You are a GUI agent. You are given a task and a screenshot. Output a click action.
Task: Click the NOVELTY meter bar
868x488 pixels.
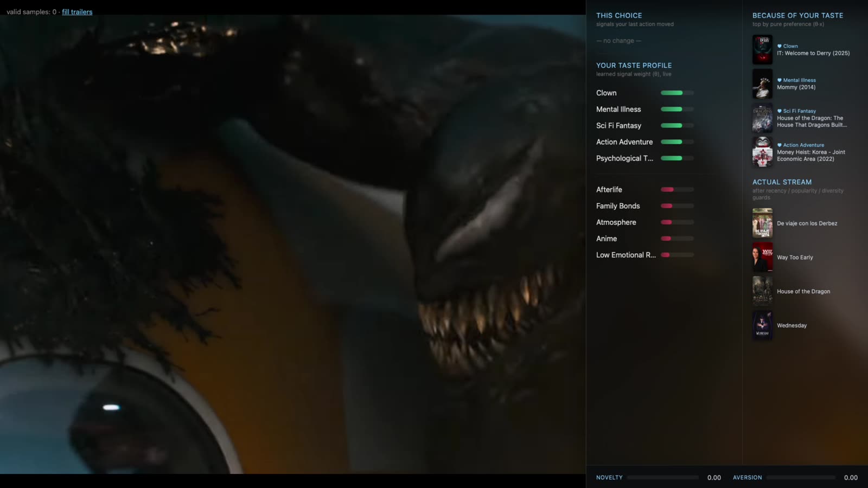point(663,478)
